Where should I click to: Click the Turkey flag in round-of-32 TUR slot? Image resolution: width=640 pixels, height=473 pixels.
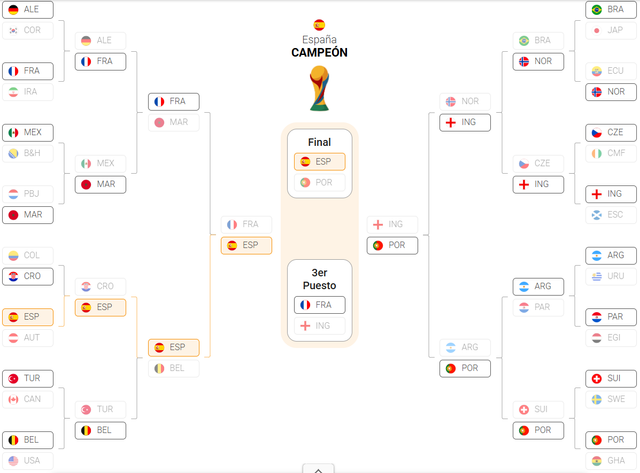(13, 378)
